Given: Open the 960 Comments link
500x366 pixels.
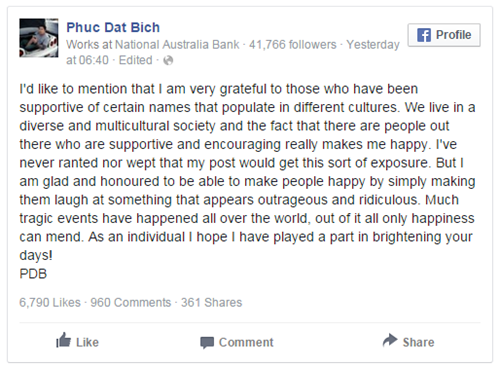Looking at the screenshot, I should tap(131, 302).
